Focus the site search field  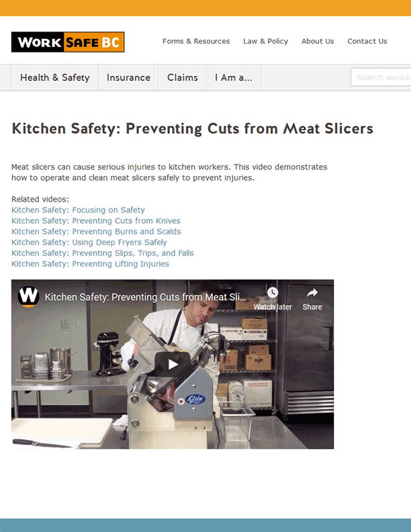tap(381, 77)
